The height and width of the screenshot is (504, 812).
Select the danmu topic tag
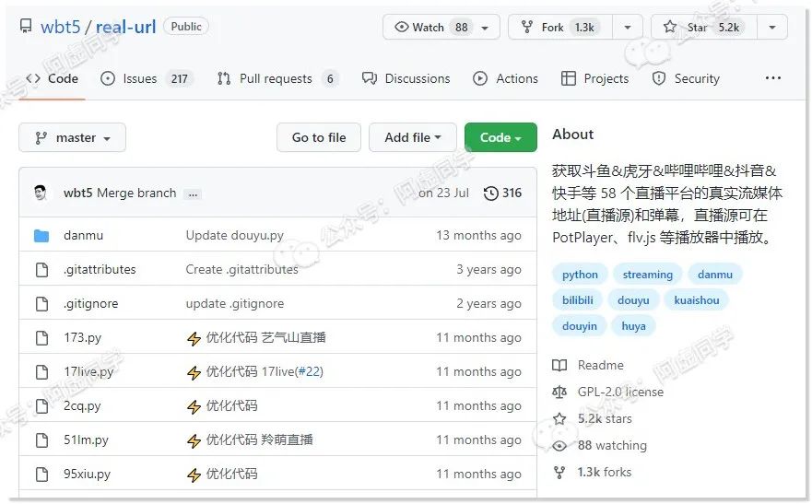(715, 275)
